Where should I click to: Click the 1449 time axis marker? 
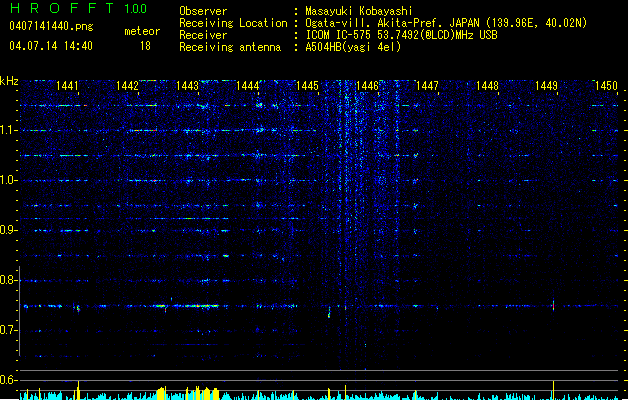click(x=546, y=86)
